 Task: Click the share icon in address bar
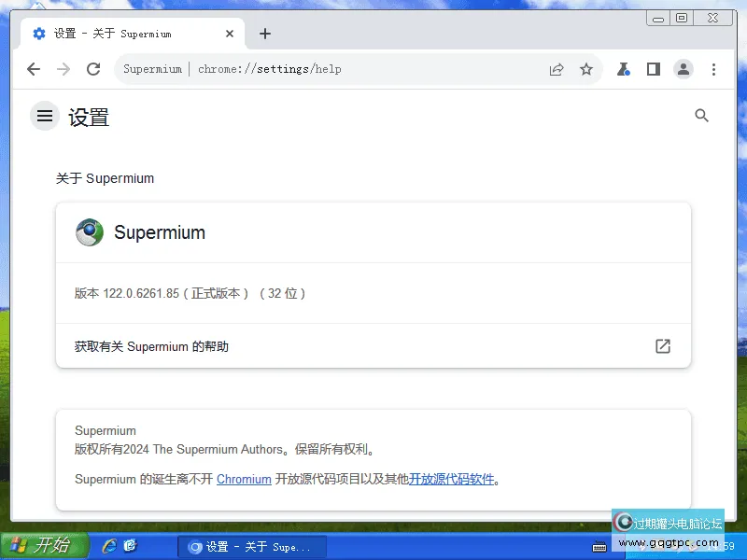coord(557,68)
